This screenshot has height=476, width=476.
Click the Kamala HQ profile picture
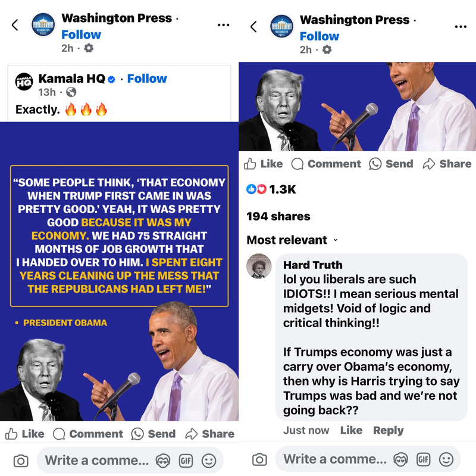click(x=24, y=82)
